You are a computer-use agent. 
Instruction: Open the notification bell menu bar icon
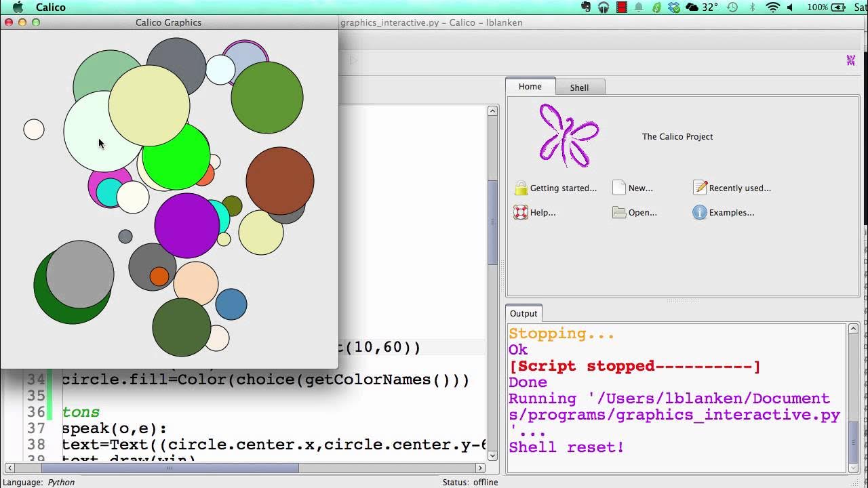pyautogui.click(x=639, y=7)
